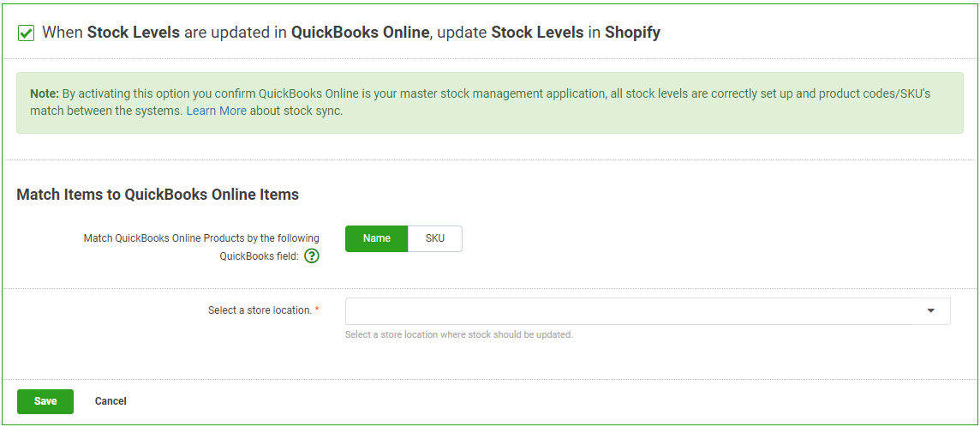Open the help icon beside QuickBooks field
The height and width of the screenshot is (427, 980).
pyautogui.click(x=311, y=256)
